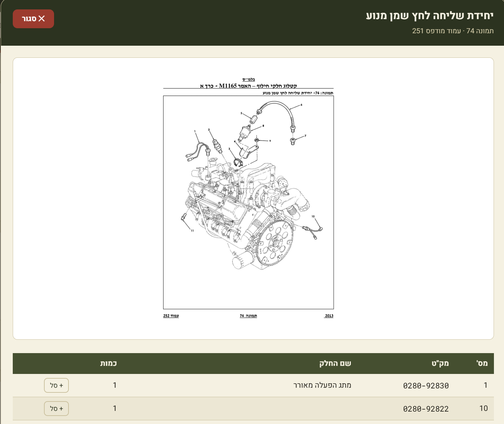
Task: Click the מק"ט column header
Action: click(x=440, y=363)
